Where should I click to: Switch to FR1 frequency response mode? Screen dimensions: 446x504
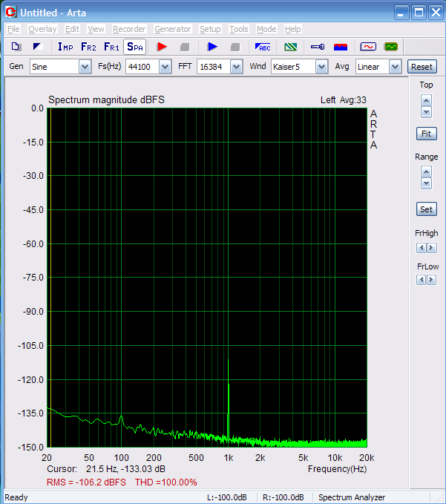[x=111, y=47]
